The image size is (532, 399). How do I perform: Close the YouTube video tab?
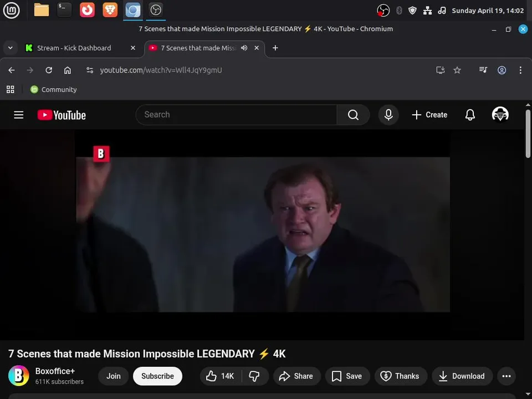coord(257,48)
